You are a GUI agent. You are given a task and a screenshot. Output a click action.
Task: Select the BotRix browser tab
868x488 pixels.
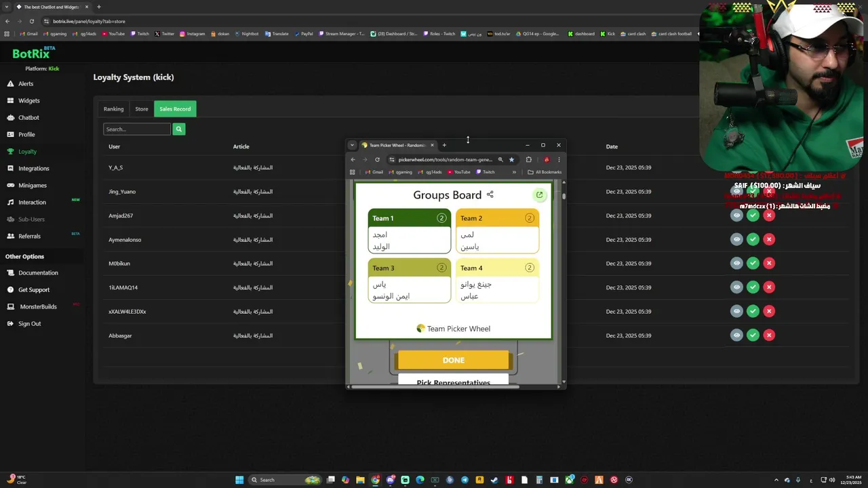[52, 7]
